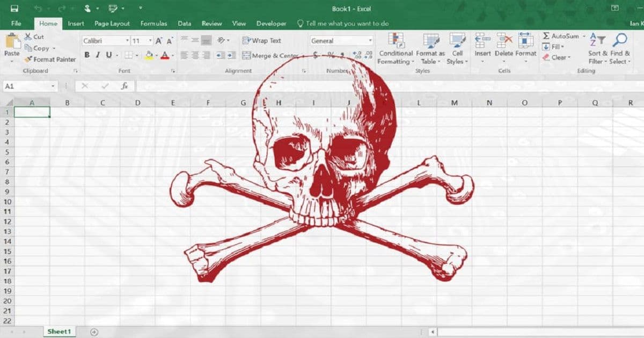
Task: Select Middle Align icon
Action: [x=195, y=40]
